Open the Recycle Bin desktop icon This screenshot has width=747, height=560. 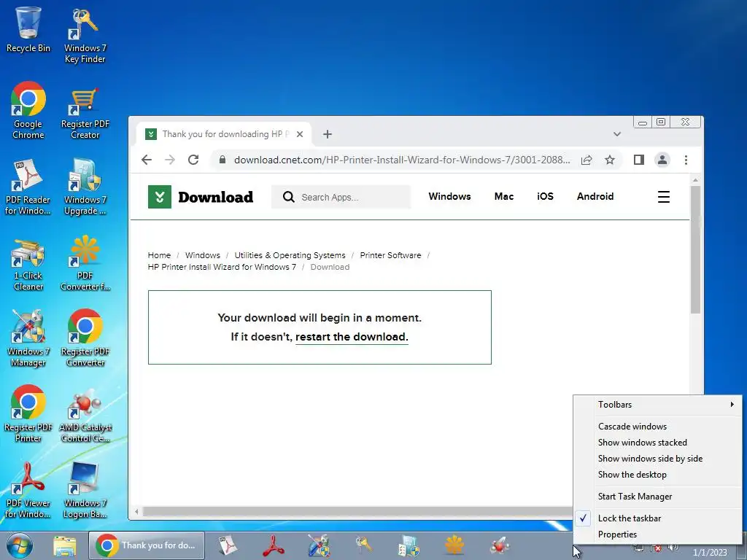click(28, 29)
